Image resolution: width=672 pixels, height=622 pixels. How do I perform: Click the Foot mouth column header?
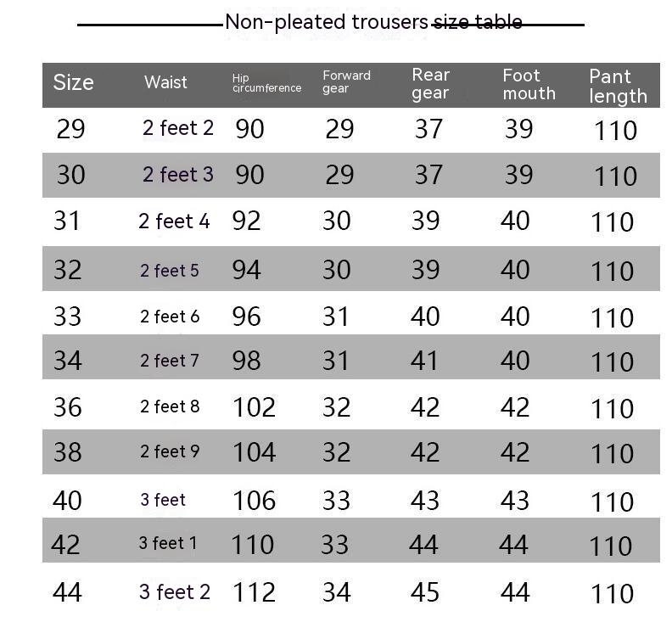coord(529,84)
